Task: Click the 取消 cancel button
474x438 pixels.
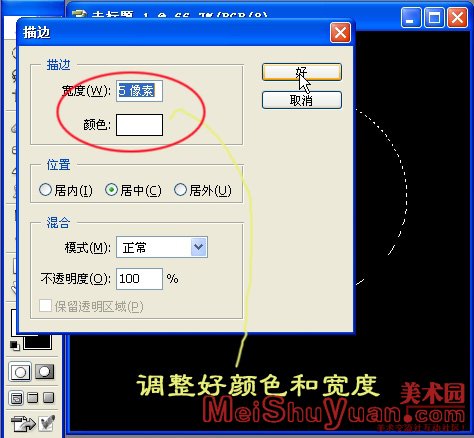Action: click(302, 100)
